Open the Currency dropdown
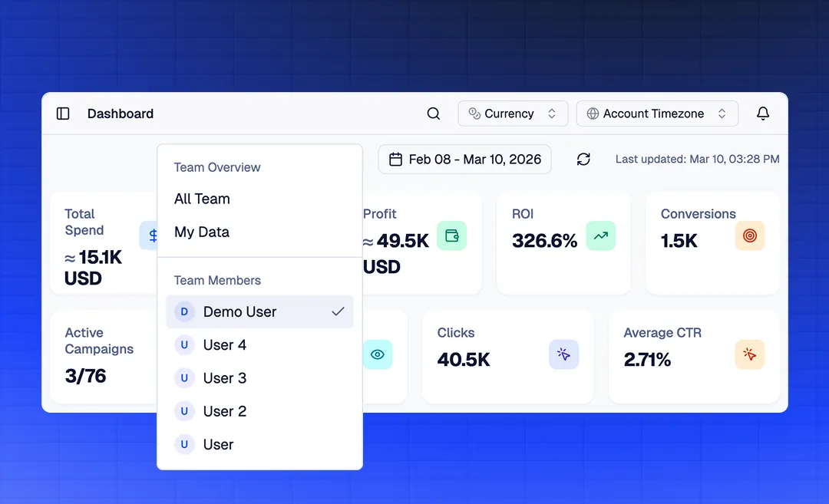 tap(513, 114)
